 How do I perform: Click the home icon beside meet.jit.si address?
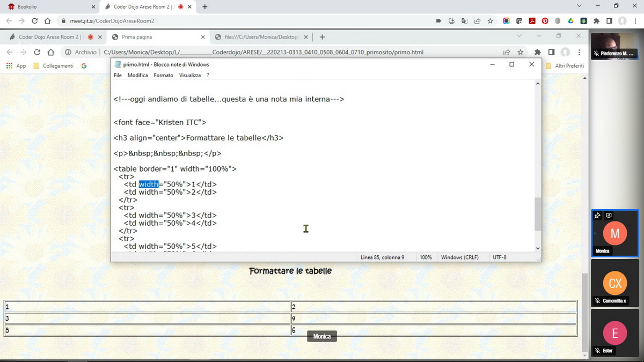pyautogui.click(x=47, y=21)
